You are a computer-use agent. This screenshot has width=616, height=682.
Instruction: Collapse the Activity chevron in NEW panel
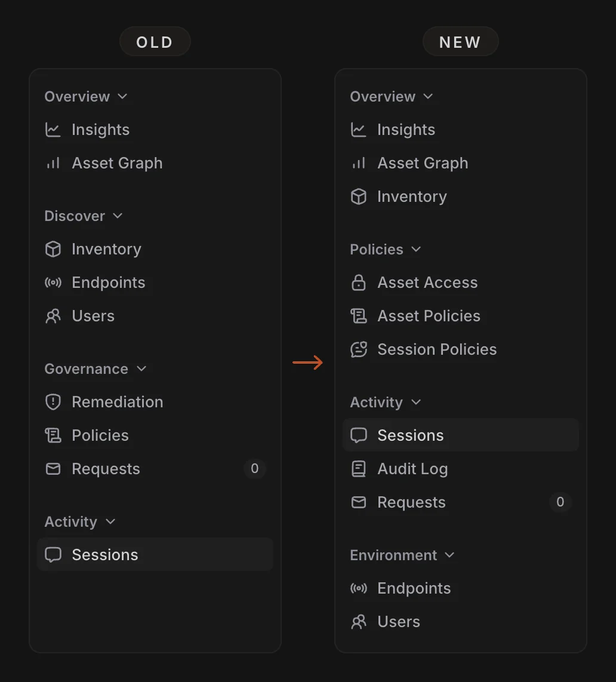[416, 403]
